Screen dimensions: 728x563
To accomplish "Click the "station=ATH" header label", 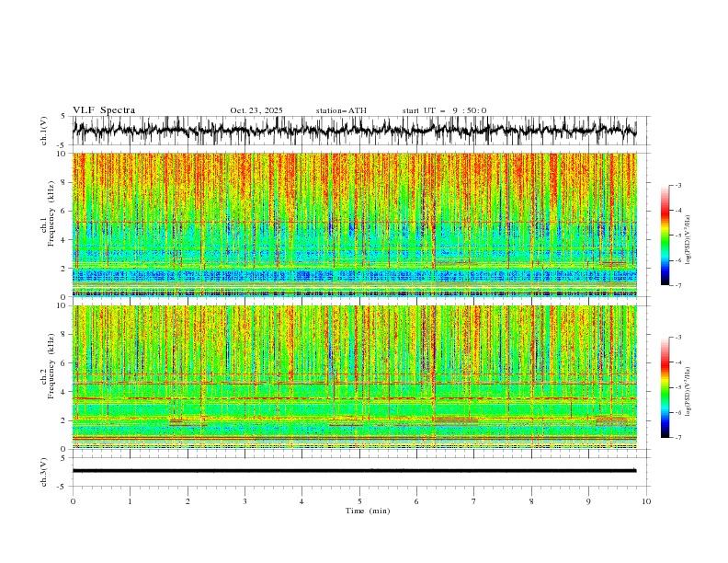I will click(x=341, y=110).
